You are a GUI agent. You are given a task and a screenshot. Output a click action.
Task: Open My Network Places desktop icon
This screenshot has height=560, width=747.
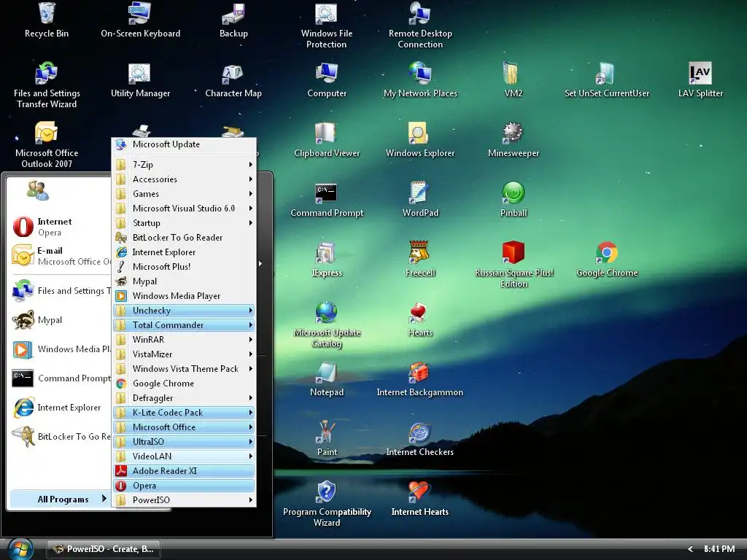coord(419,80)
